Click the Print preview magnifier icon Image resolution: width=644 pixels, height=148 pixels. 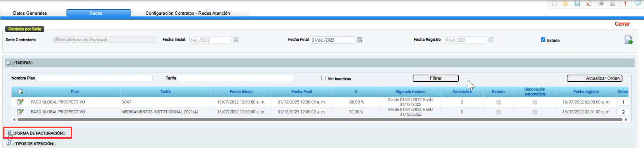pyautogui.click(x=613, y=3)
